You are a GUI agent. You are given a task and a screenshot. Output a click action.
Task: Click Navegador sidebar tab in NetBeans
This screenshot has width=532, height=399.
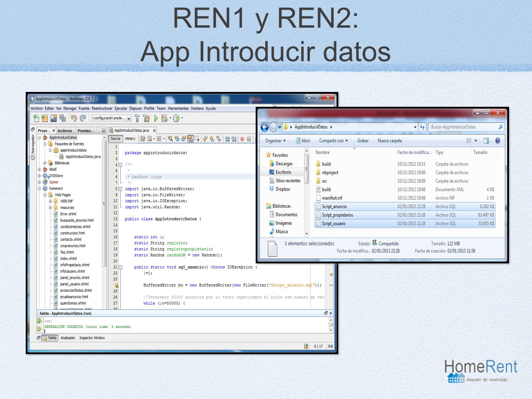click(x=33, y=147)
